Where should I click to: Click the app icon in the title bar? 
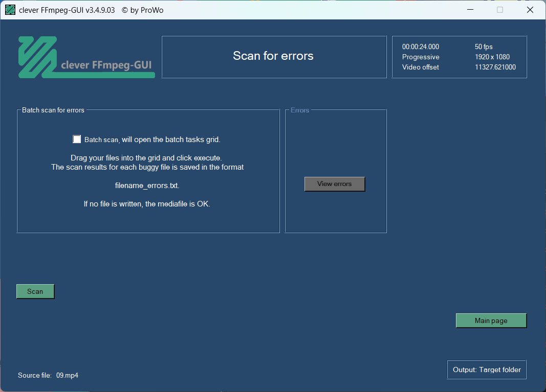click(x=10, y=10)
